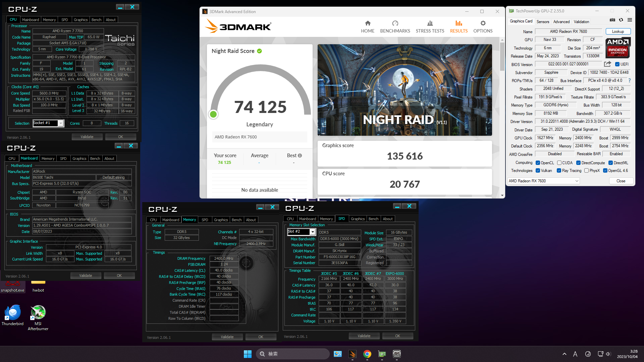
Task: Click the B650E Taichi model field
Action: 64,177
